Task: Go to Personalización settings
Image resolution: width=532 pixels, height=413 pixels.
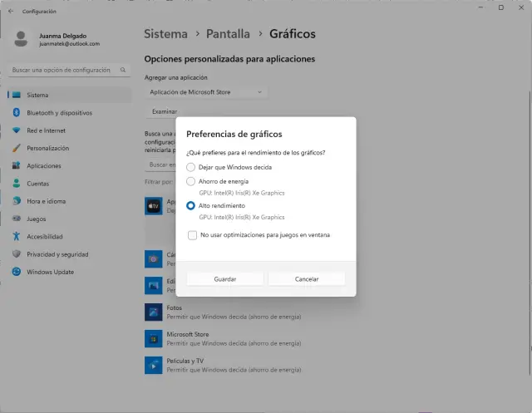Action: (x=47, y=148)
